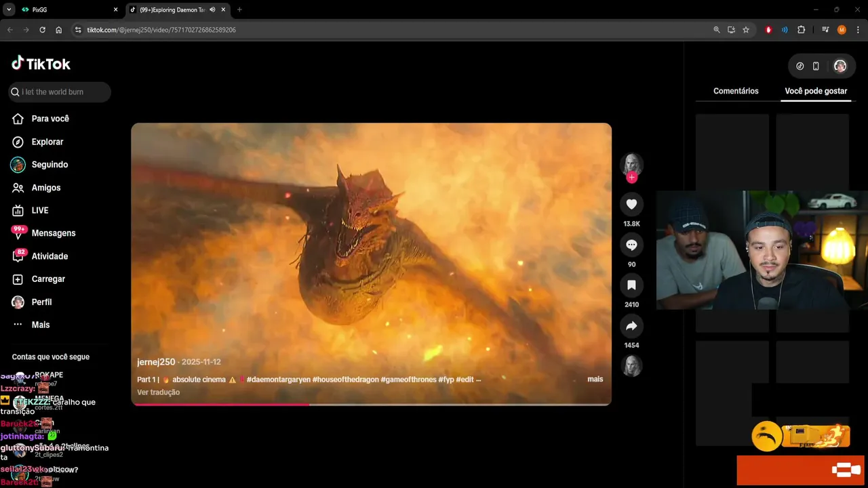Open the TikTok coins icon
This screenshot has height=488, width=868.
tap(800, 66)
